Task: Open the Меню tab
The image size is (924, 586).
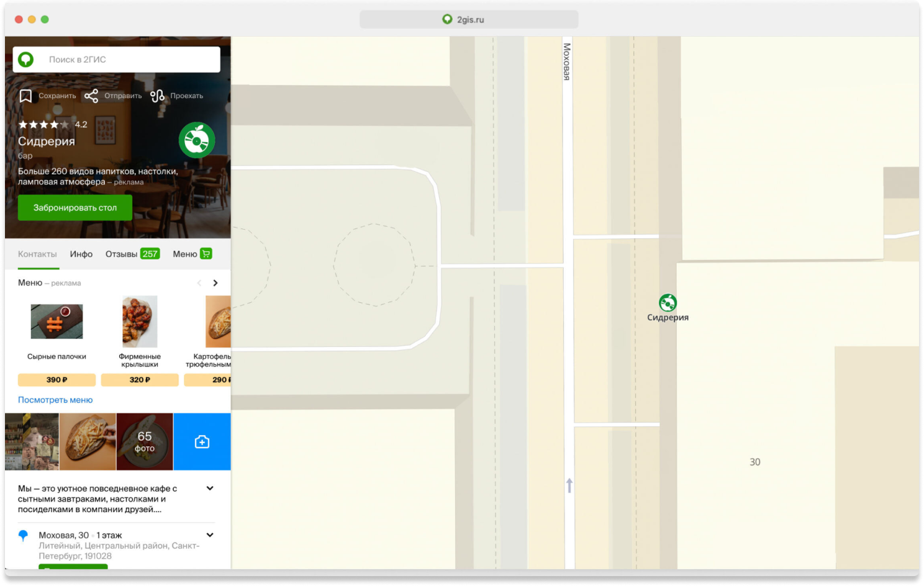Action: click(x=185, y=255)
